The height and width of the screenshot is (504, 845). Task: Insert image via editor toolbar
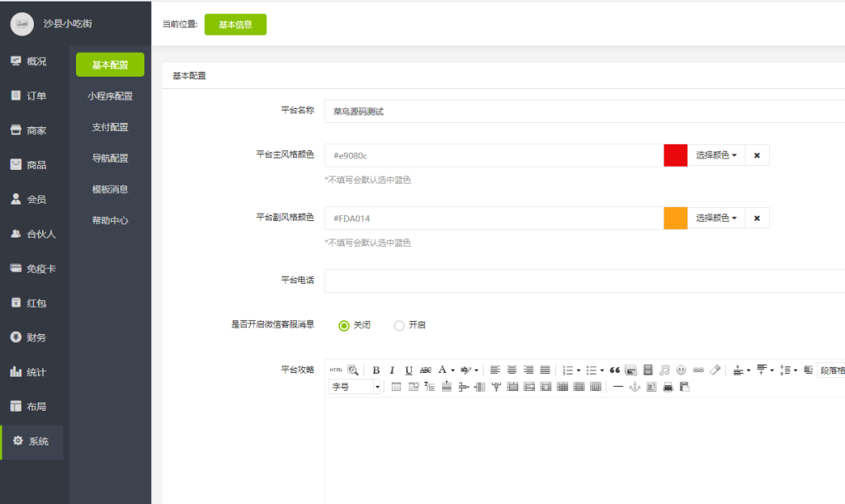click(x=631, y=370)
